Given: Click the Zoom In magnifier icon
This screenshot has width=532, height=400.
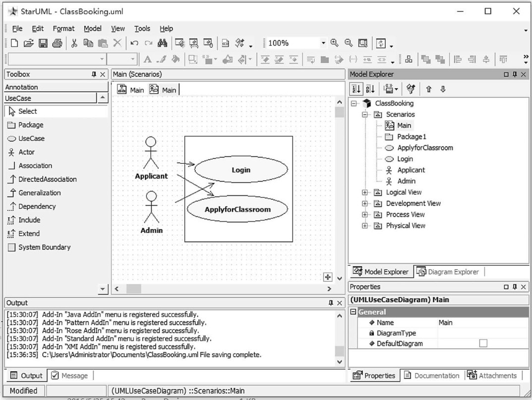Looking at the screenshot, I should 335,43.
